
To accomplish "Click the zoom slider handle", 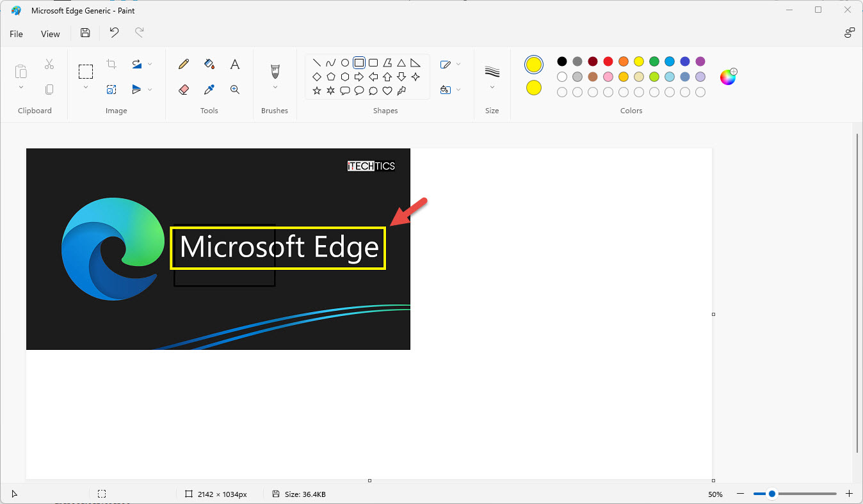I will [x=772, y=494].
